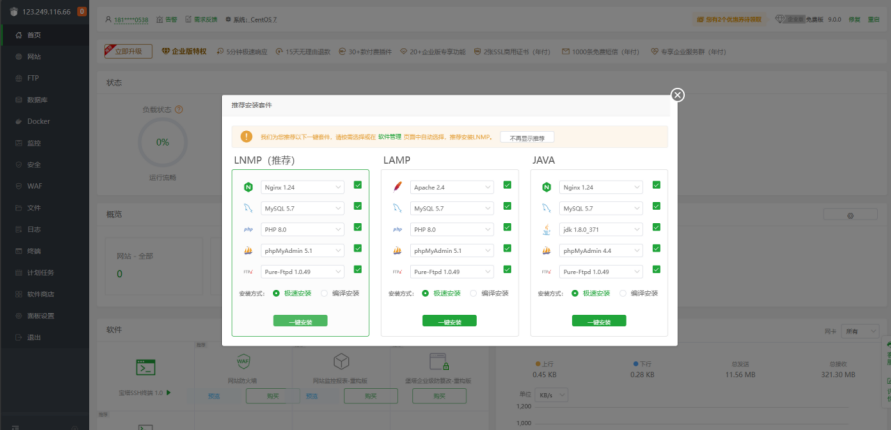891x430 pixels.
Task: Click the Apache feather icon in LAMP panel
Action: (x=397, y=187)
